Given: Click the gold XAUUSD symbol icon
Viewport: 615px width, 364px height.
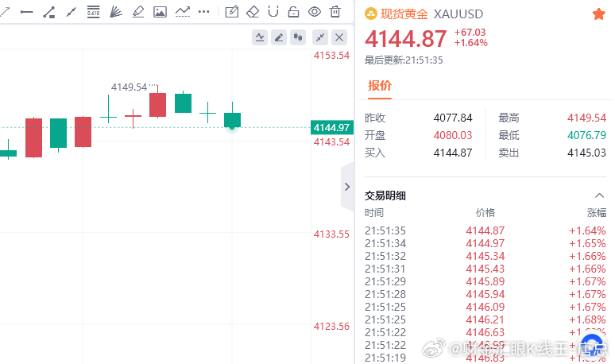Looking at the screenshot, I should click(x=370, y=14).
